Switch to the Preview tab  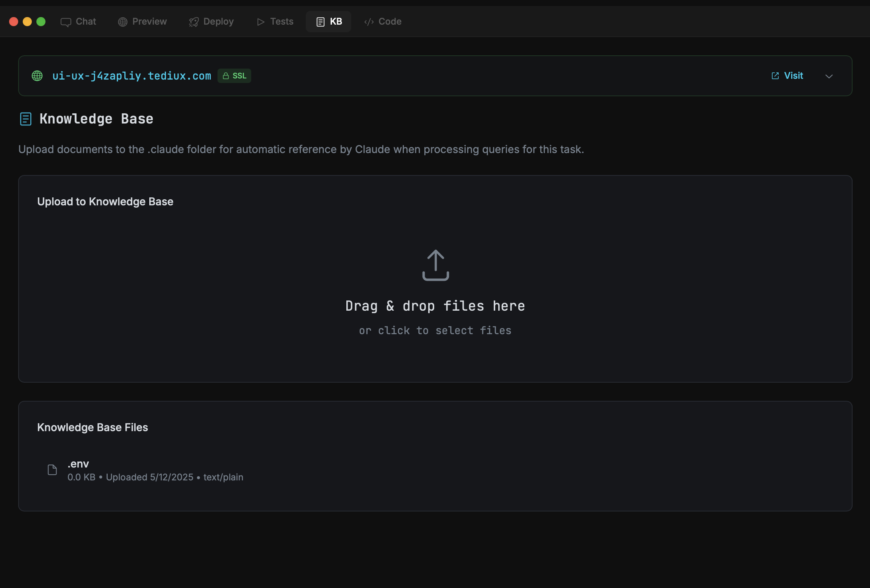[x=142, y=22]
